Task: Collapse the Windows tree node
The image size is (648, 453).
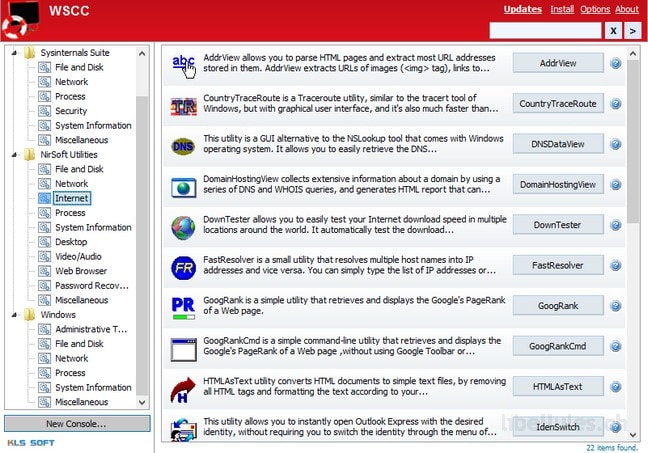Action: pos(14,315)
